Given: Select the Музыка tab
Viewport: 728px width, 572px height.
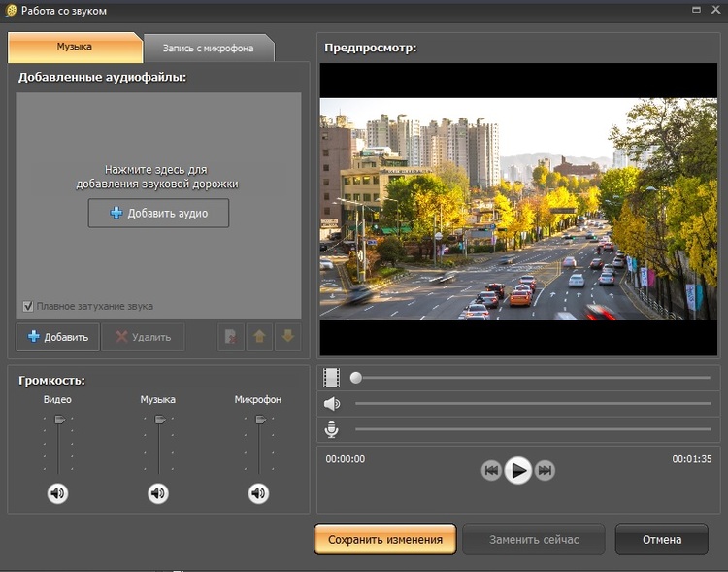Looking at the screenshot, I should [75, 48].
